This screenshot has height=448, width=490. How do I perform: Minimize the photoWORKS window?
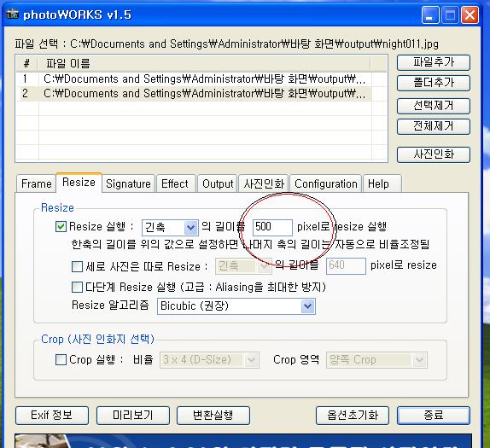pos(429,15)
